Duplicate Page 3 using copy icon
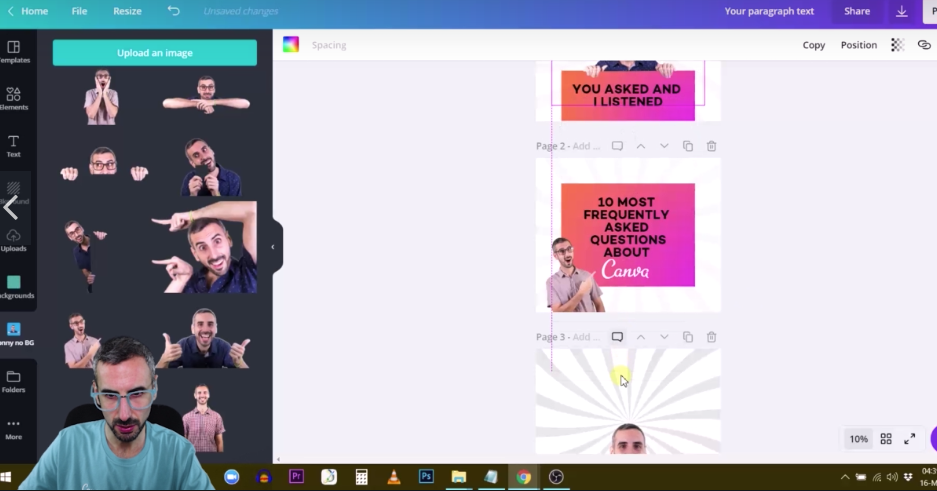Screen dimensions: 937x491 pyautogui.click(x=688, y=337)
